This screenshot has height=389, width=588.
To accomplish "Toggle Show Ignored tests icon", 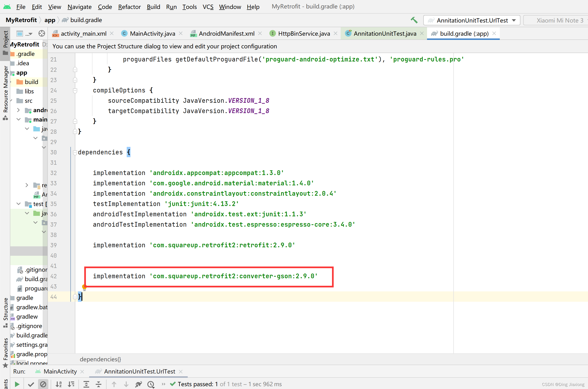I will [x=43, y=384].
